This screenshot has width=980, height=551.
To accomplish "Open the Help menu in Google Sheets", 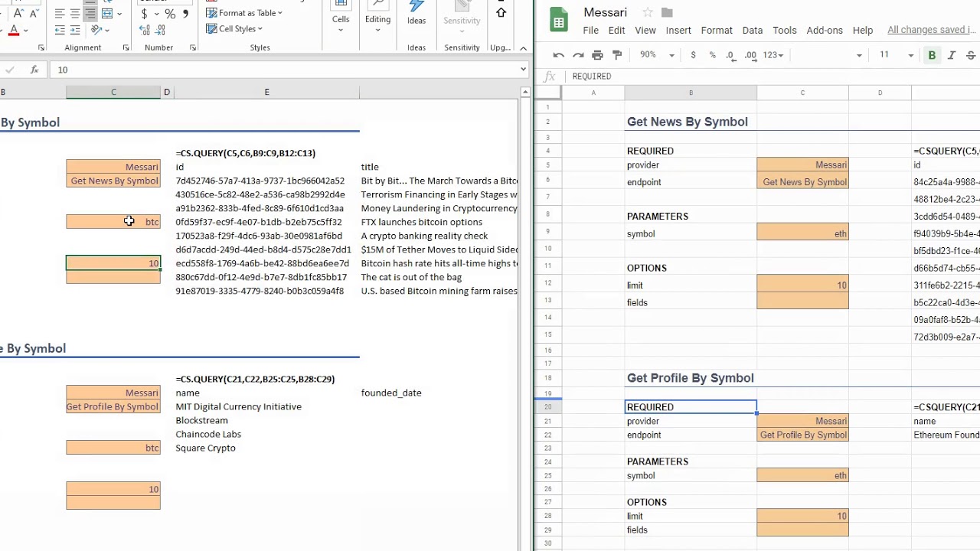I will pyautogui.click(x=862, y=31).
